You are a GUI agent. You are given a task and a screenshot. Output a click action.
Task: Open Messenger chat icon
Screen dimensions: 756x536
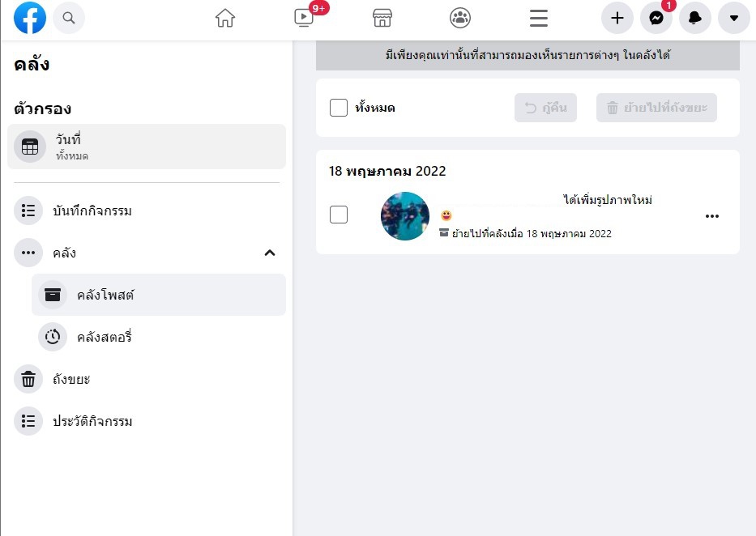click(656, 18)
